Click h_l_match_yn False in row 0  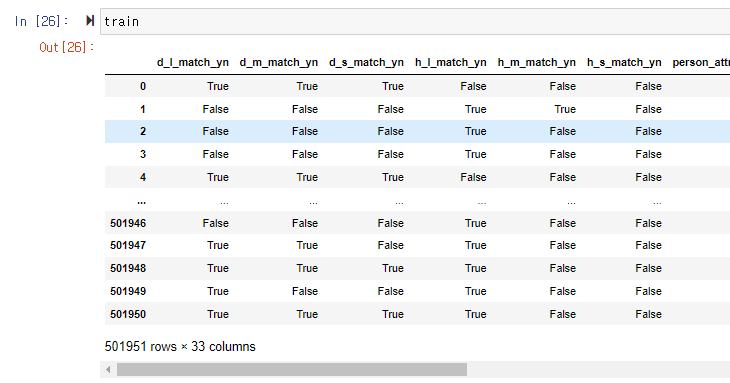pos(473,86)
